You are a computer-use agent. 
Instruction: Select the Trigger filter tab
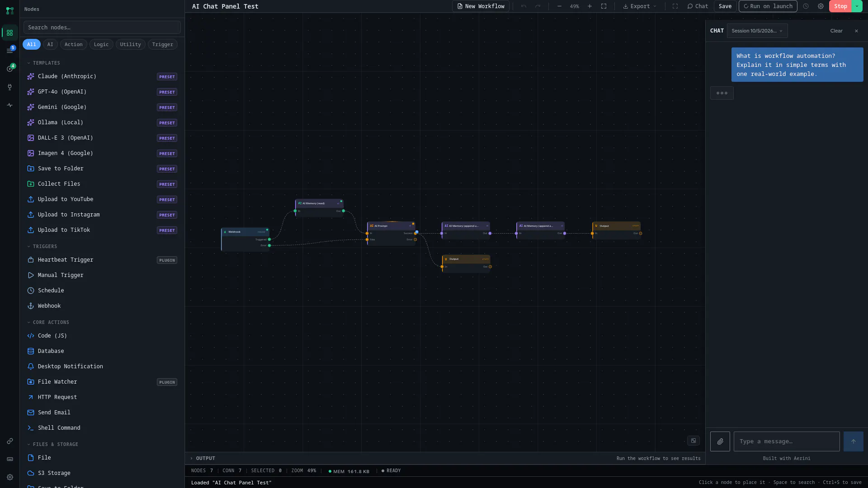162,44
